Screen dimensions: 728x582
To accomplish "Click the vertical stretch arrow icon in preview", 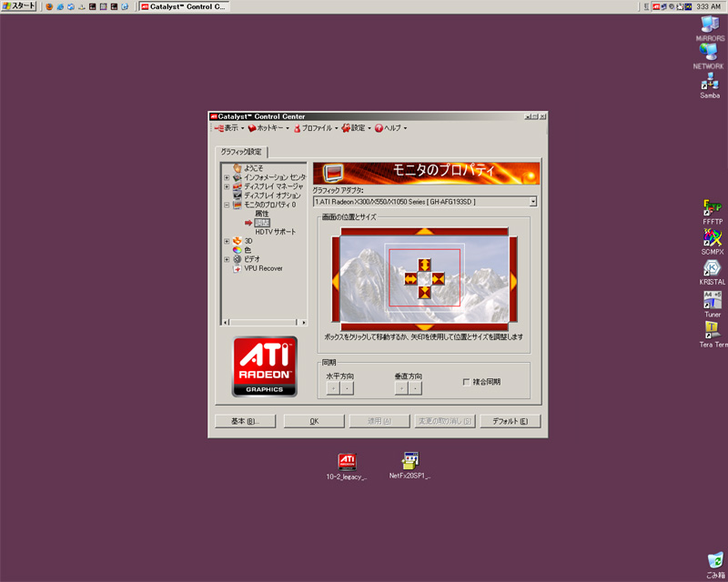I will click(x=423, y=265).
